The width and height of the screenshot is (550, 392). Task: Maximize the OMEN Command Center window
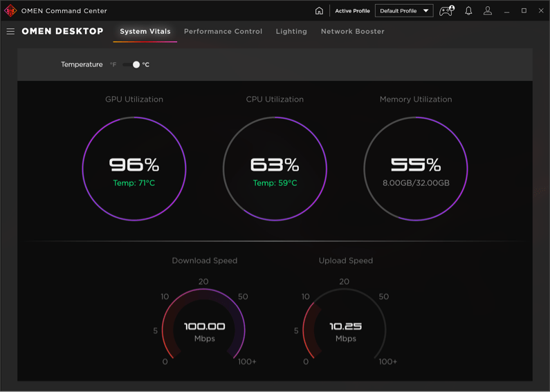tap(524, 11)
